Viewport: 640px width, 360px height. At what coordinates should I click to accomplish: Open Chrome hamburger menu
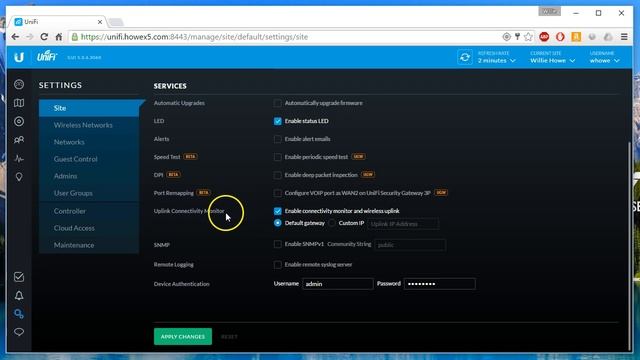click(624, 37)
